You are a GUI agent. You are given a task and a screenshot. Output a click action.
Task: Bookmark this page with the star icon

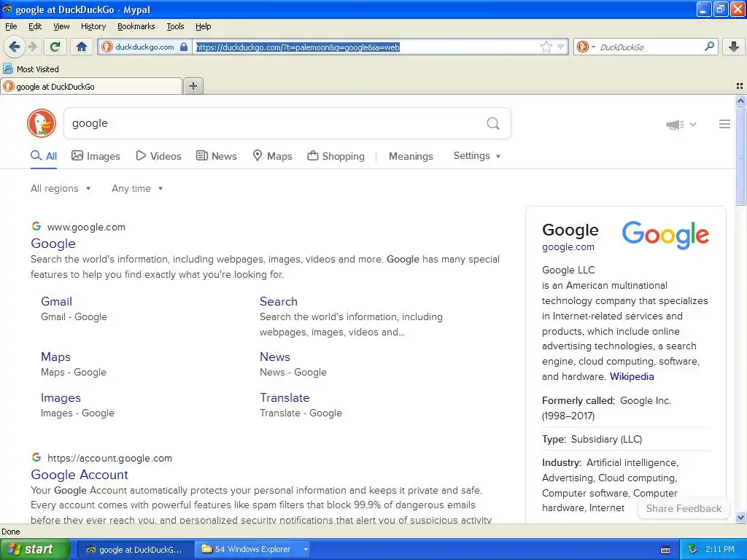point(546,47)
